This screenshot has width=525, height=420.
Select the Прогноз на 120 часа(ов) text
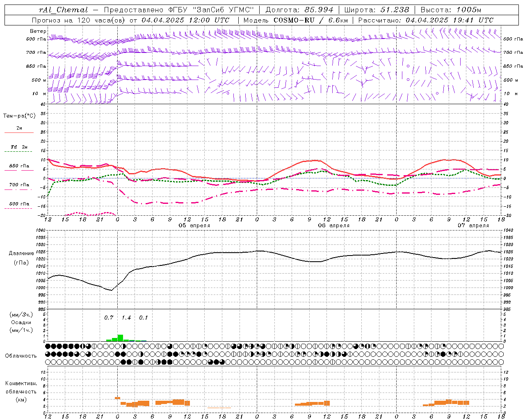point(79,20)
